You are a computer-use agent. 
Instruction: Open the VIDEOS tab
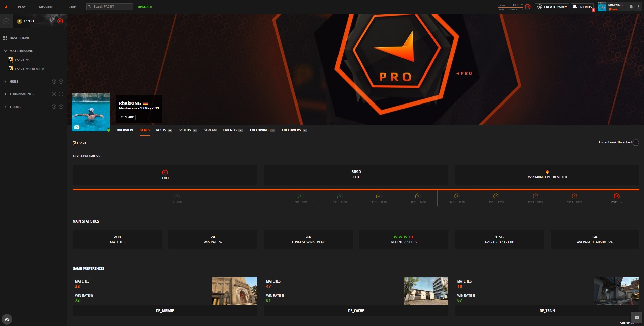click(x=188, y=130)
